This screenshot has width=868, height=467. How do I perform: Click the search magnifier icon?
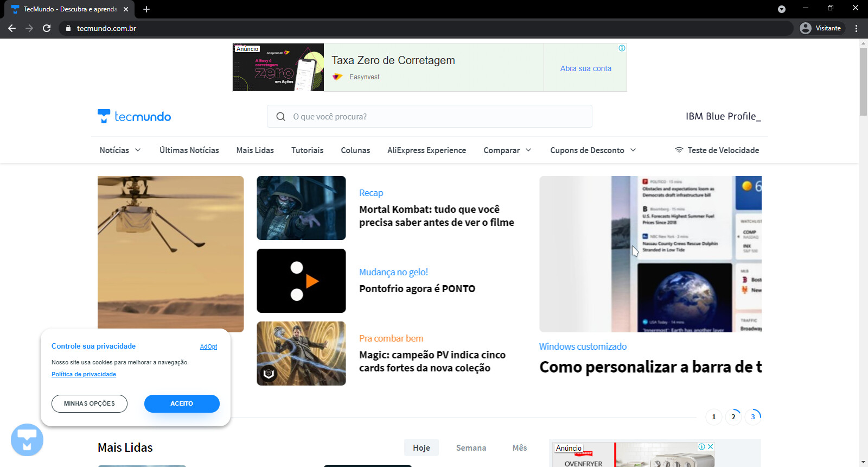tap(280, 116)
